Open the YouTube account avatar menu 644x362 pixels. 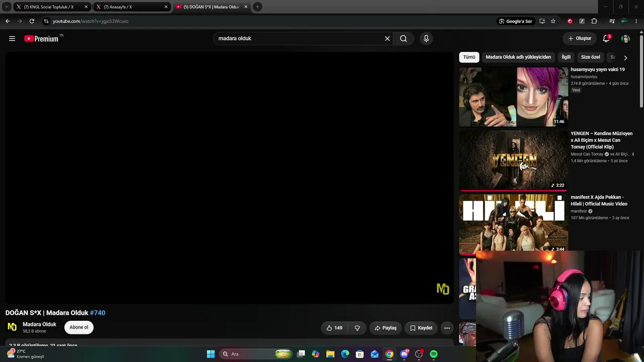pyautogui.click(x=625, y=39)
